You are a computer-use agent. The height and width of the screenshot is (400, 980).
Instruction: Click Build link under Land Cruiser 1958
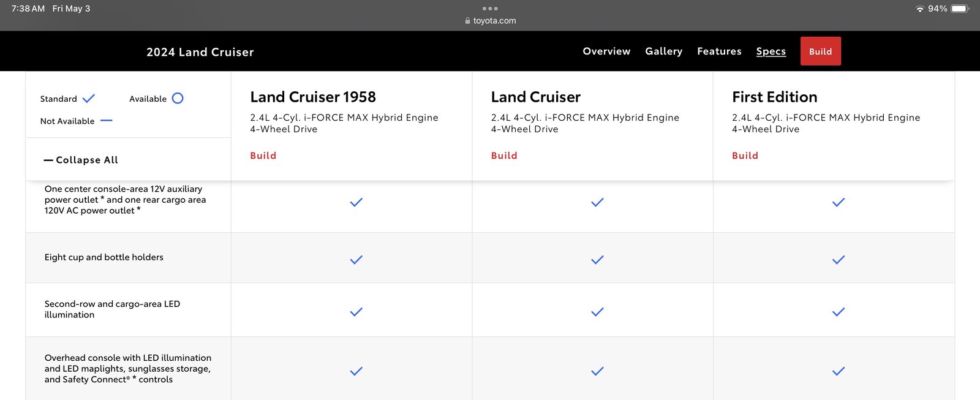[x=263, y=156]
